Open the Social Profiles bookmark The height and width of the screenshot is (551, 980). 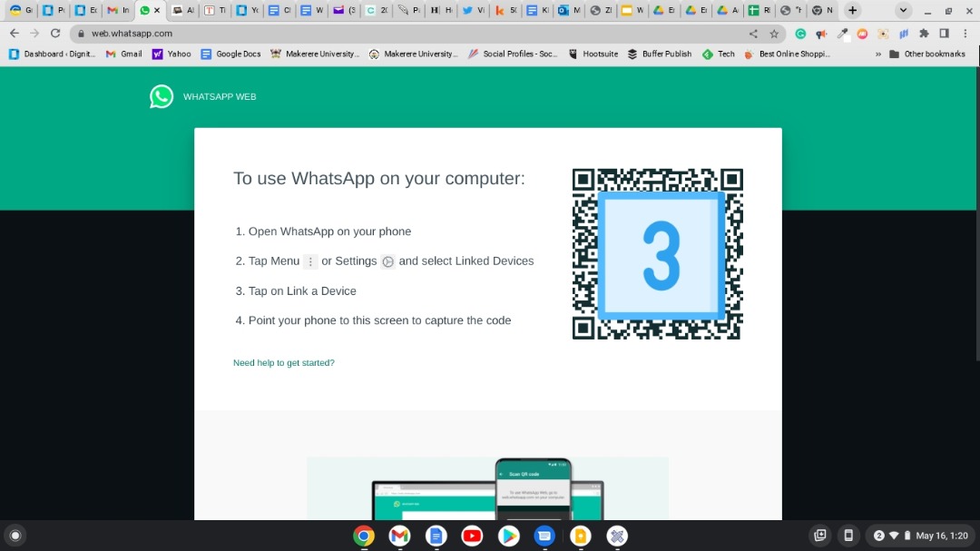tap(512, 54)
